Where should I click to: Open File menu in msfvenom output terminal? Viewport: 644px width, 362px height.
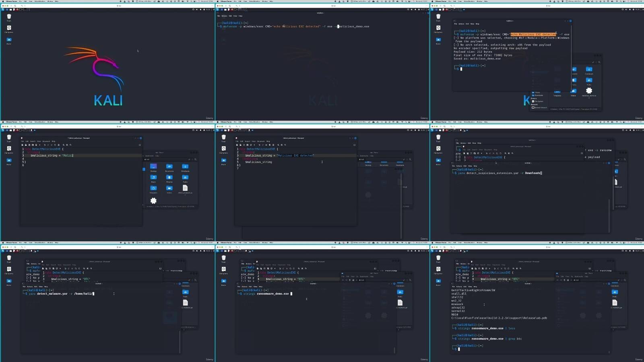456,24
